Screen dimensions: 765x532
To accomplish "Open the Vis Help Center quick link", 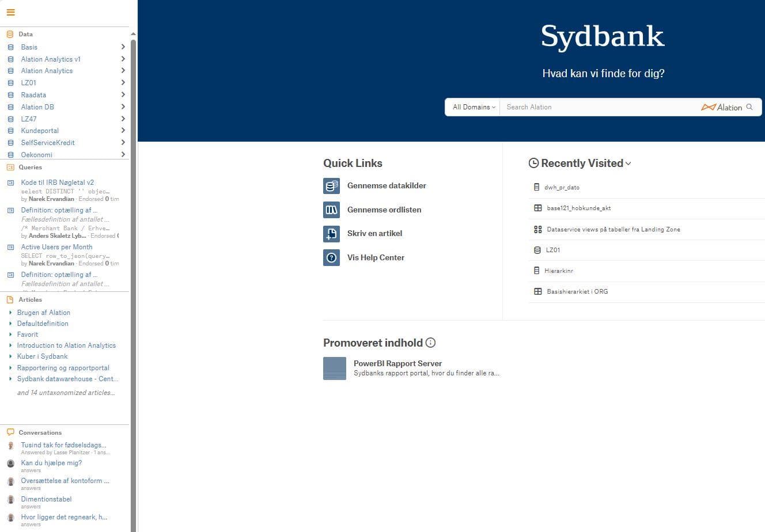I will point(376,257).
